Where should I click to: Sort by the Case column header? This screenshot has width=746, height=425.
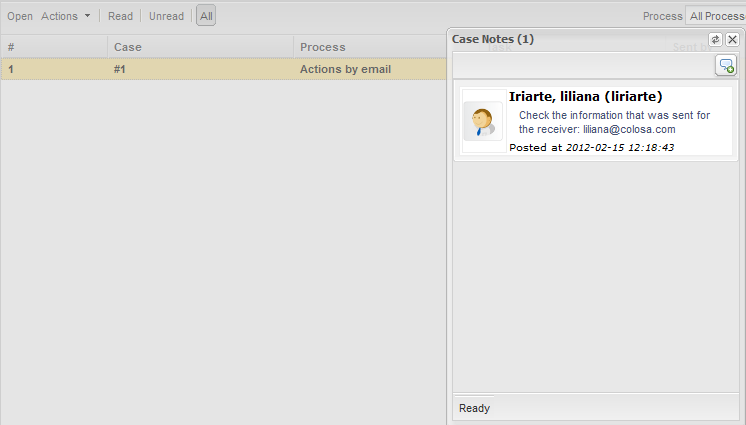tap(200, 47)
